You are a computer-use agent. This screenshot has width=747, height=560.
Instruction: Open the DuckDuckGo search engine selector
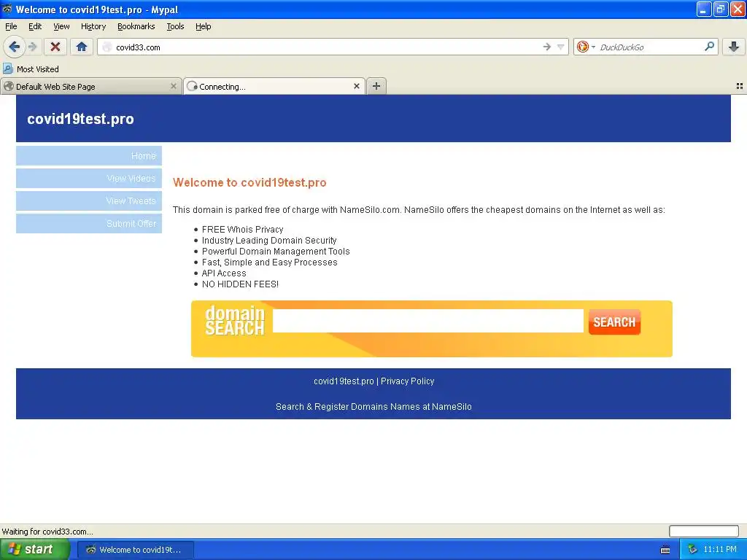(586, 47)
